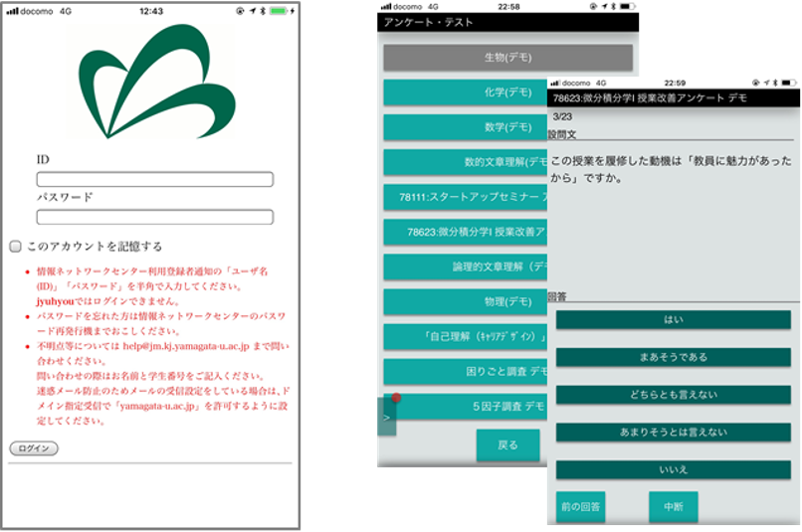Click the green university logo
Image resolution: width=802 pixels, height=532 pixels.
click(157, 82)
